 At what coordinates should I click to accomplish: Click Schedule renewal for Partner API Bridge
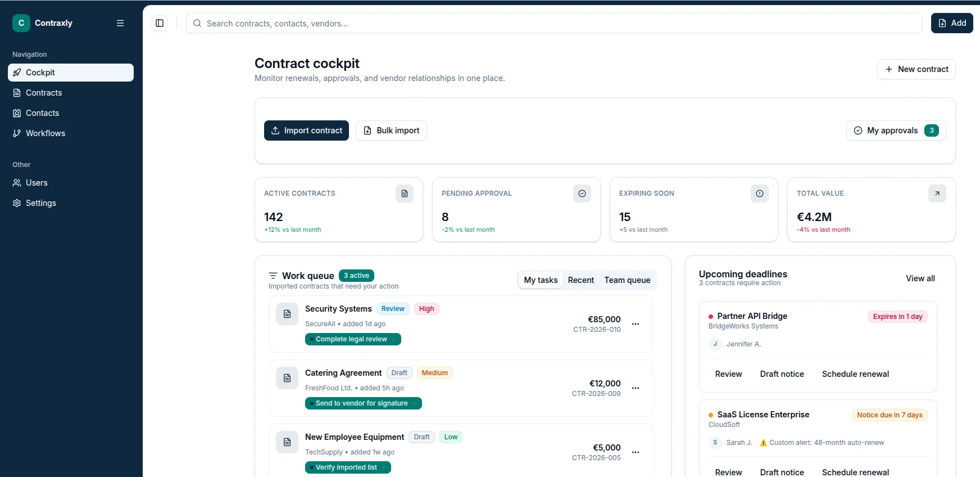[x=855, y=374]
